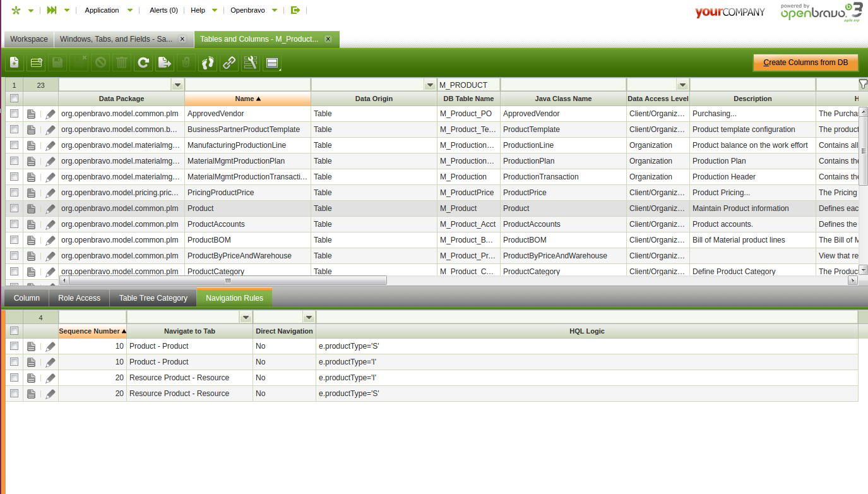868x494 pixels.
Task: Export grid data with the export icon
Action: pos(164,63)
